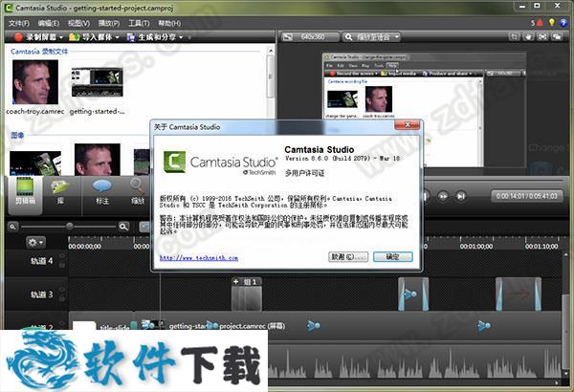Click the red record screen button

pos(18,37)
